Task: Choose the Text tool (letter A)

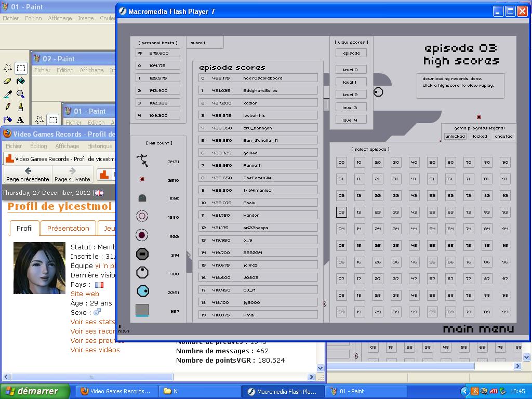Action: tap(20, 120)
